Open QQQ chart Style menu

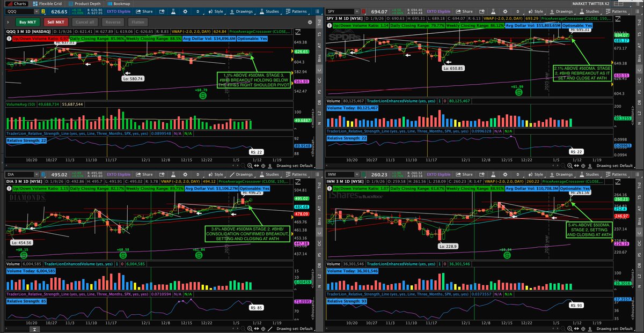216,12
